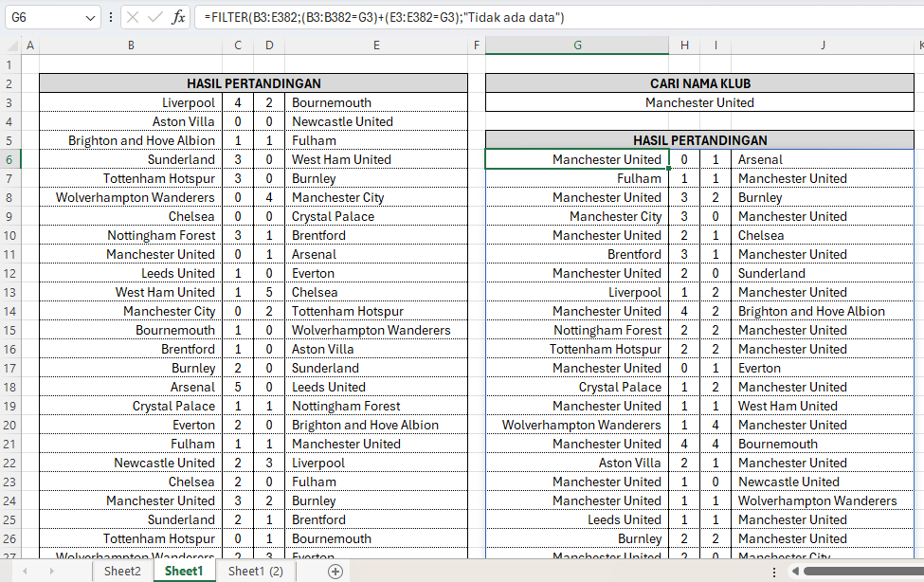Select Chelsea in column J row 10
Screen dimensions: 924x582
pos(822,235)
